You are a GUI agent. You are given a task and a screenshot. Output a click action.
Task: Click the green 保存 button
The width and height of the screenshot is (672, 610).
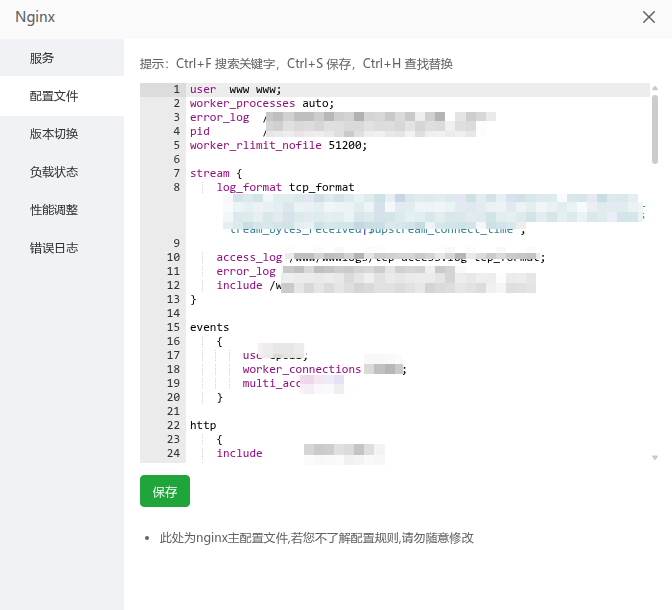[165, 491]
